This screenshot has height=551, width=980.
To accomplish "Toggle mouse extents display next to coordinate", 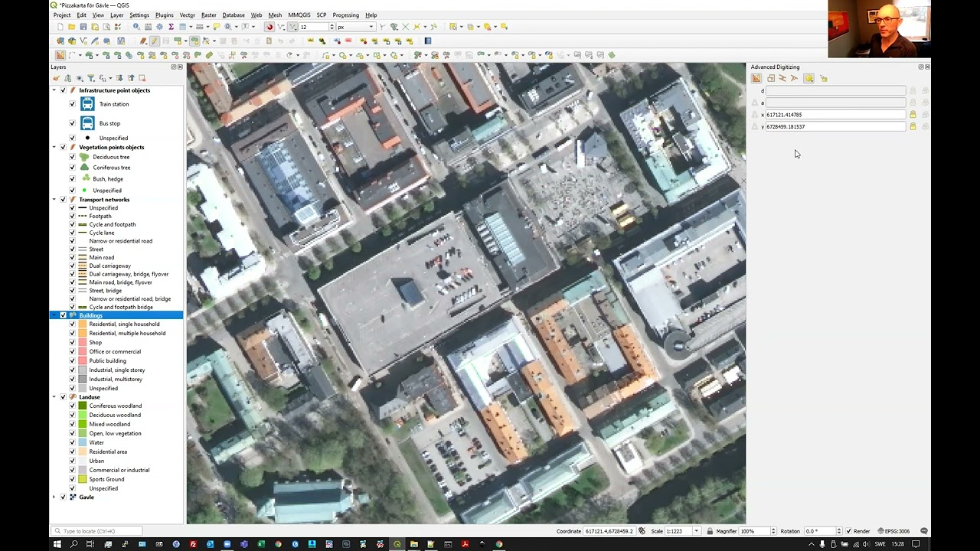I will coord(642,531).
